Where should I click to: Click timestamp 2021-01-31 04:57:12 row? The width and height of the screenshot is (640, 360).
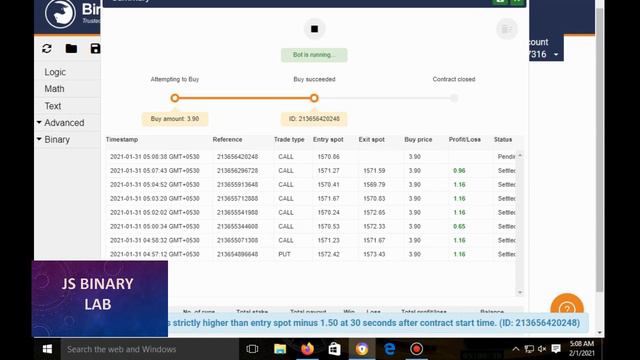(155, 254)
